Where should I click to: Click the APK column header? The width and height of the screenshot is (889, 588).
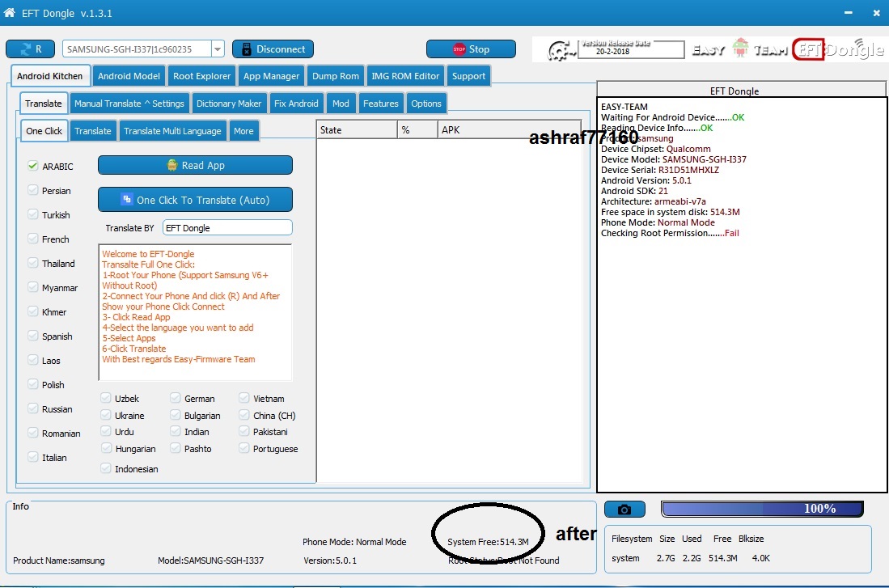coord(509,130)
